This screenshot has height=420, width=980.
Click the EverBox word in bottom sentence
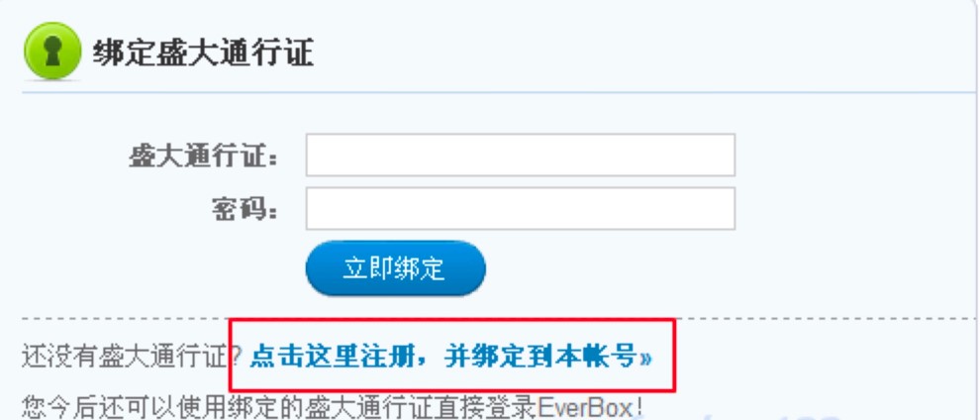[586, 407]
